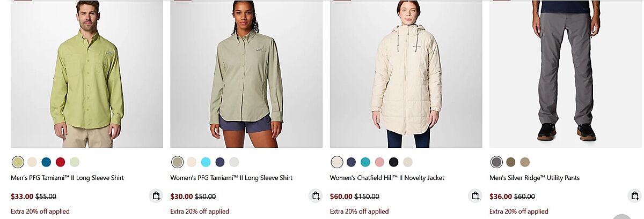The width and height of the screenshot is (644, 219).
Task: Select blue swatch for Men's Tamiami shirt
Action: (x=46, y=162)
